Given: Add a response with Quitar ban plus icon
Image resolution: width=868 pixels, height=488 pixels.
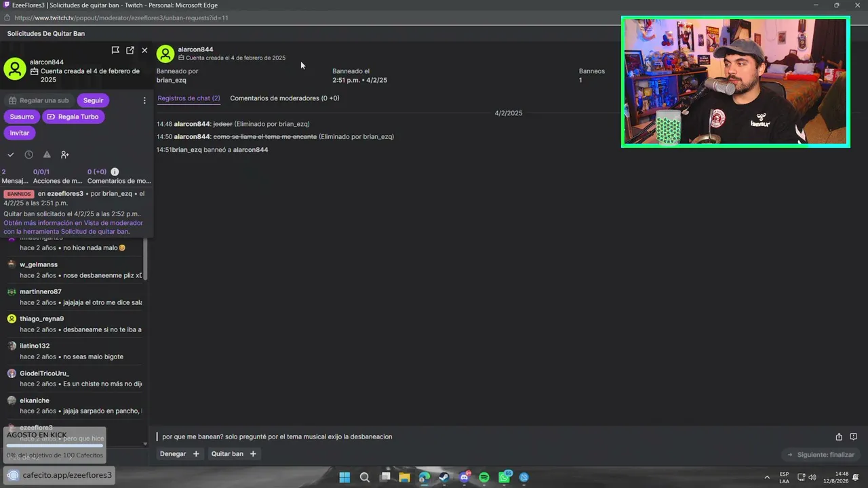Looking at the screenshot, I should (x=253, y=454).
